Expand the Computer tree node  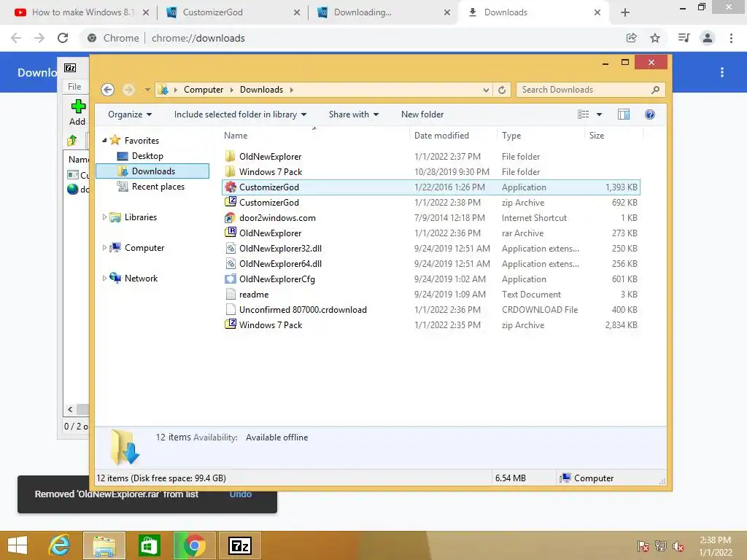(104, 248)
